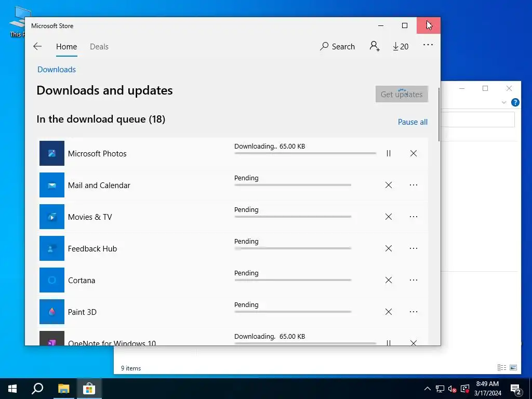Click the Movies & TV progress bar
Viewport: 532px width, 399px height.
point(293,217)
